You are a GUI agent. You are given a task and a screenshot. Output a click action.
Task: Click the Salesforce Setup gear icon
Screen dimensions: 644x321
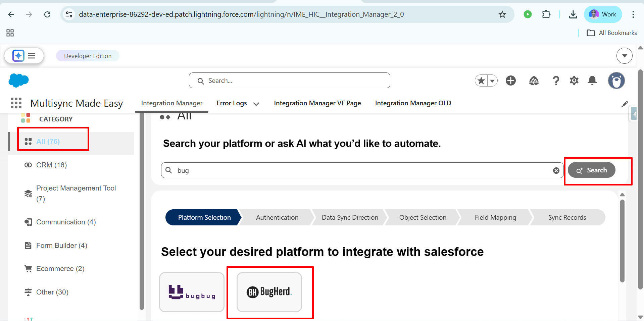tap(574, 81)
